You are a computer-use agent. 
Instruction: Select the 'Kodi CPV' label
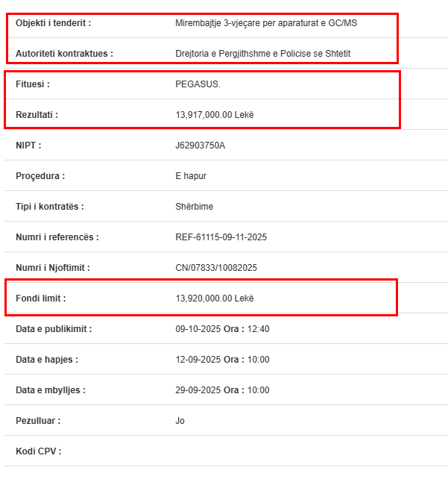pos(38,451)
